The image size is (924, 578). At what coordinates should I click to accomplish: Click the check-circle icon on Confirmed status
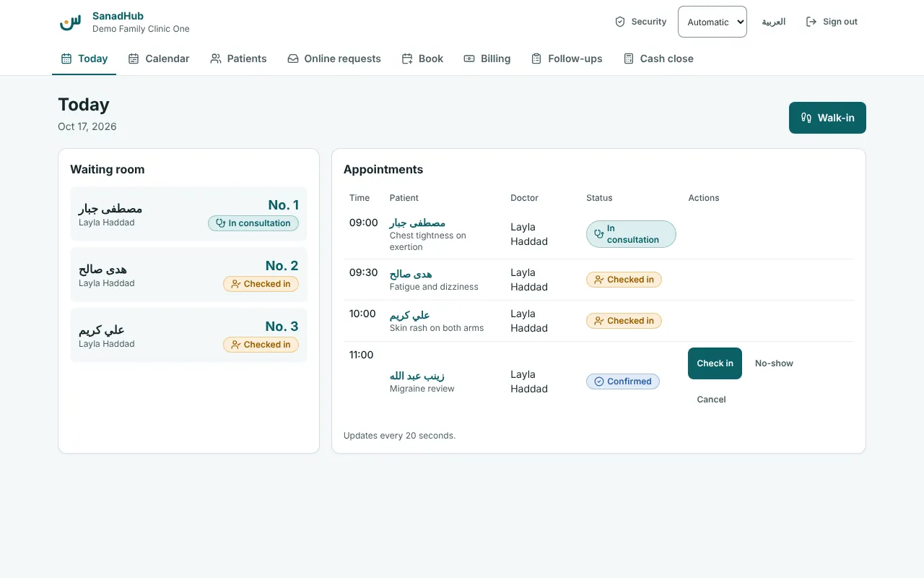(599, 381)
